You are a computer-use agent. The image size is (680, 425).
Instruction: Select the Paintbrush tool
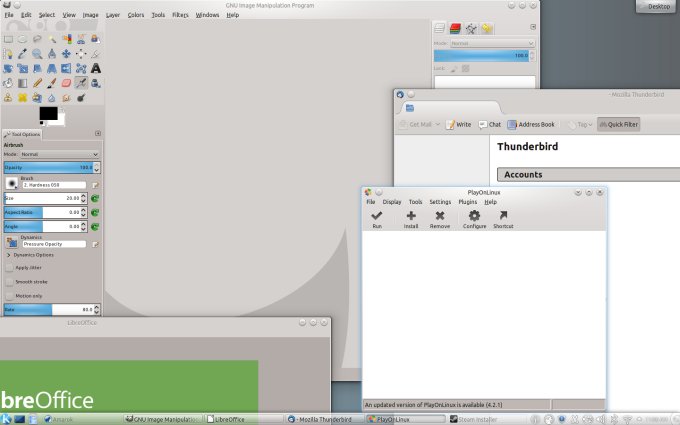point(52,83)
